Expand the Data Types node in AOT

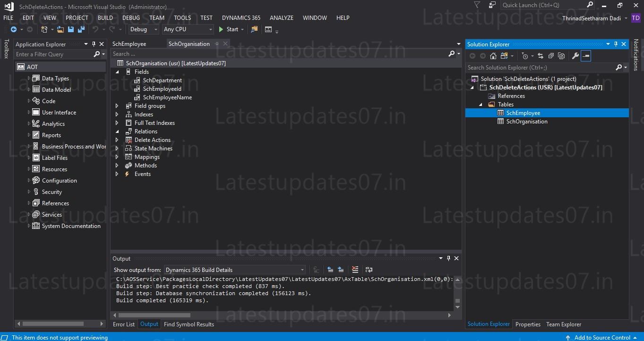(x=29, y=79)
